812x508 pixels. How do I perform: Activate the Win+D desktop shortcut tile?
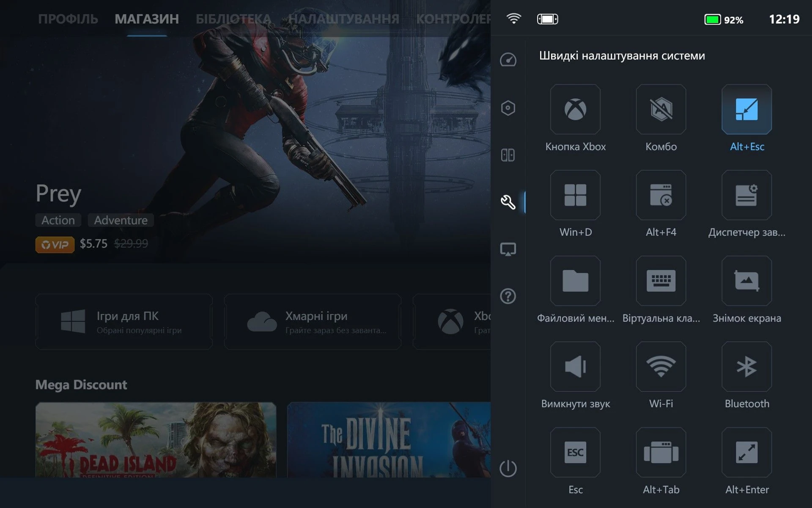(x=575, y=195)
